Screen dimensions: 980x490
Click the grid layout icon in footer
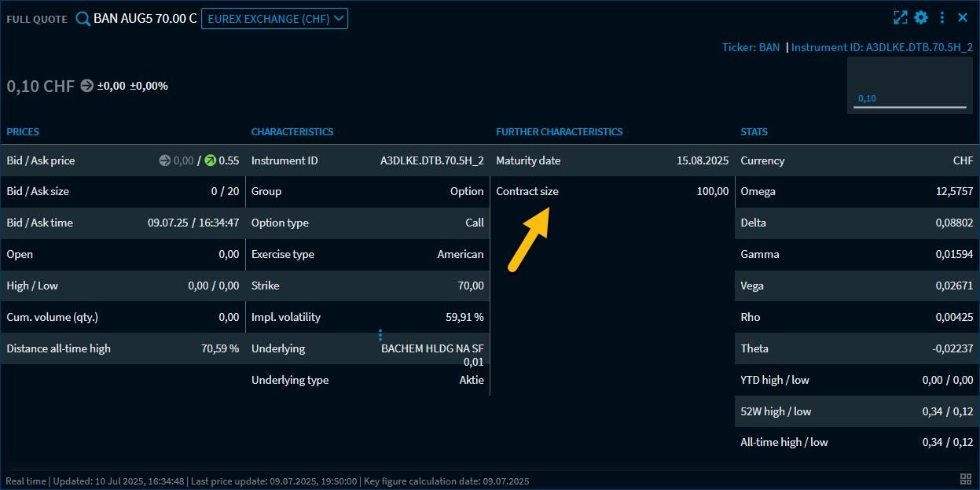[966, 479]
